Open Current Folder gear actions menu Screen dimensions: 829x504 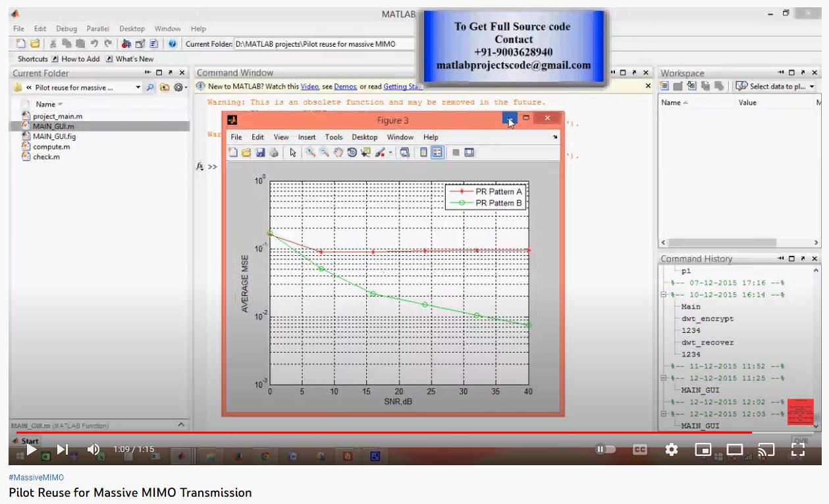point(179,88)
